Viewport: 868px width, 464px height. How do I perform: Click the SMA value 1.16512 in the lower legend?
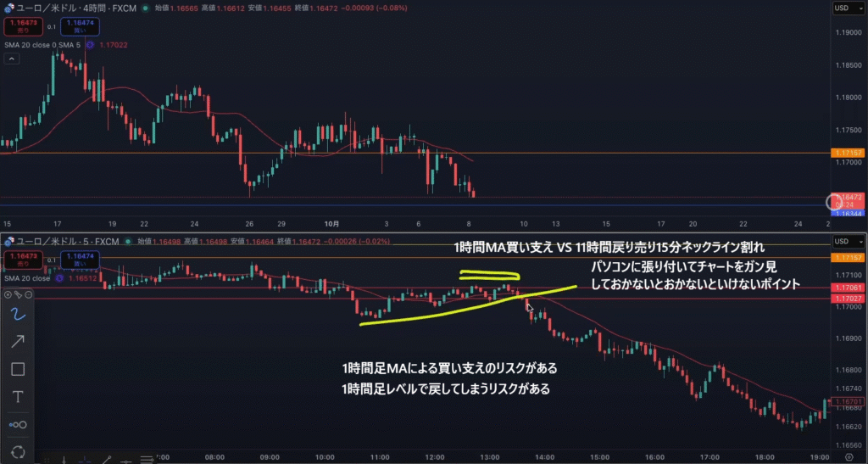coord(84,278)
